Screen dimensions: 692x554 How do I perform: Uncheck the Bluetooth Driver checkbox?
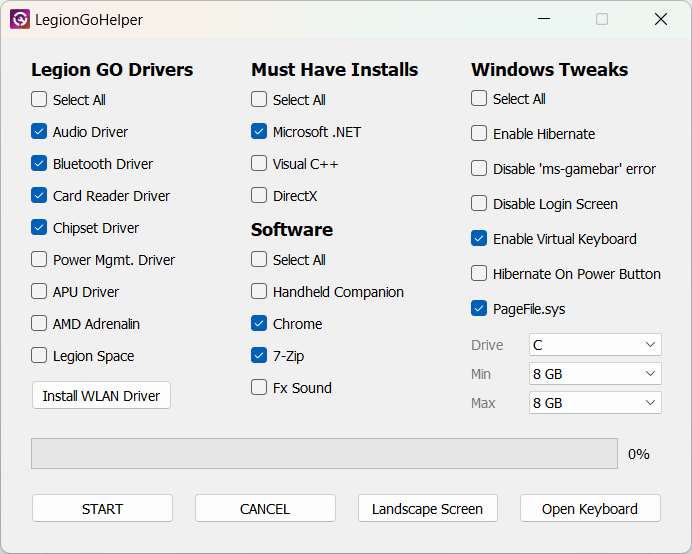(39, 163)
